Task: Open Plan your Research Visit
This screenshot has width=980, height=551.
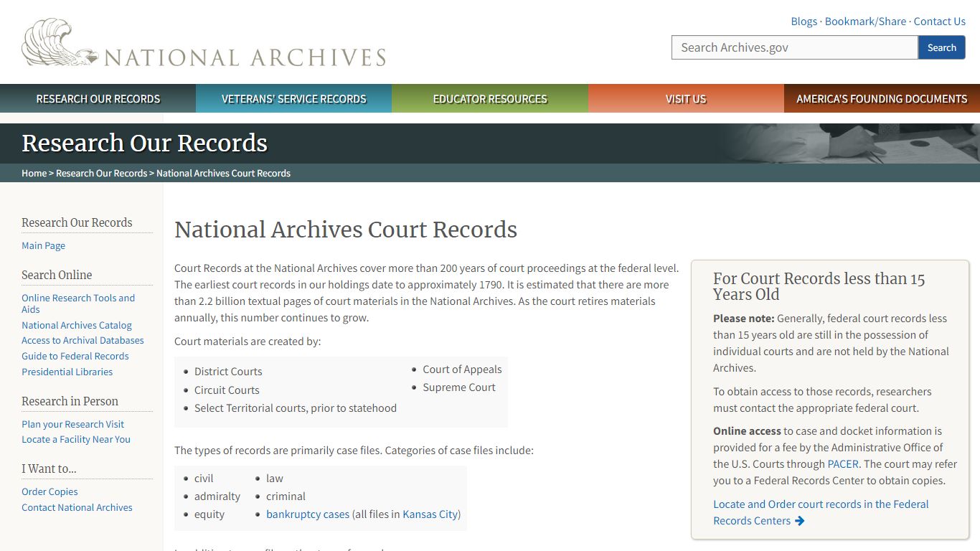Action: coord(72,424)
